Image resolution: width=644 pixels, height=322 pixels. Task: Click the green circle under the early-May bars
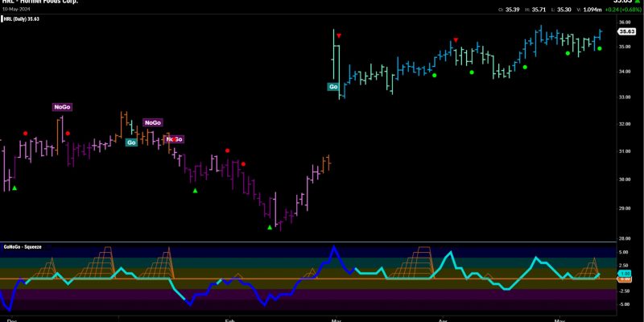568,53
